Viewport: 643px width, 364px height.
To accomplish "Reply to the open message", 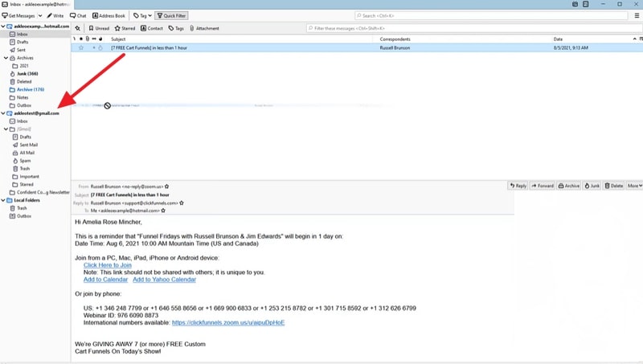I will pos(518,186).
